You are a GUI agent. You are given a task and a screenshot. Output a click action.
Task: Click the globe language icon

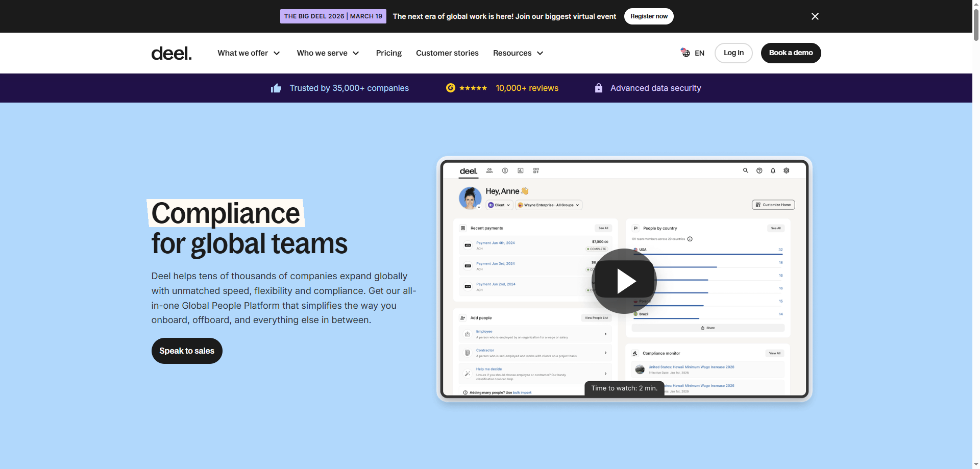(x=685, y=53)
